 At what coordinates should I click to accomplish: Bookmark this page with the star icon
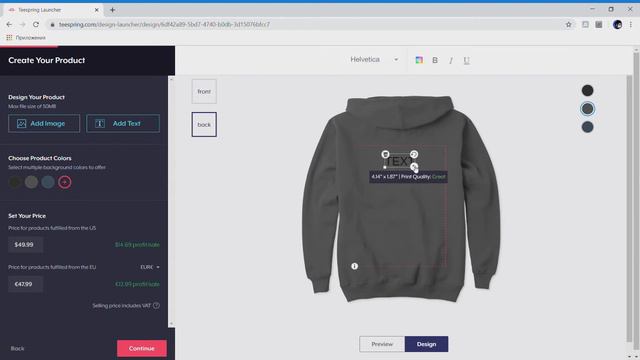pyautogui.click(x=569, y=24)
